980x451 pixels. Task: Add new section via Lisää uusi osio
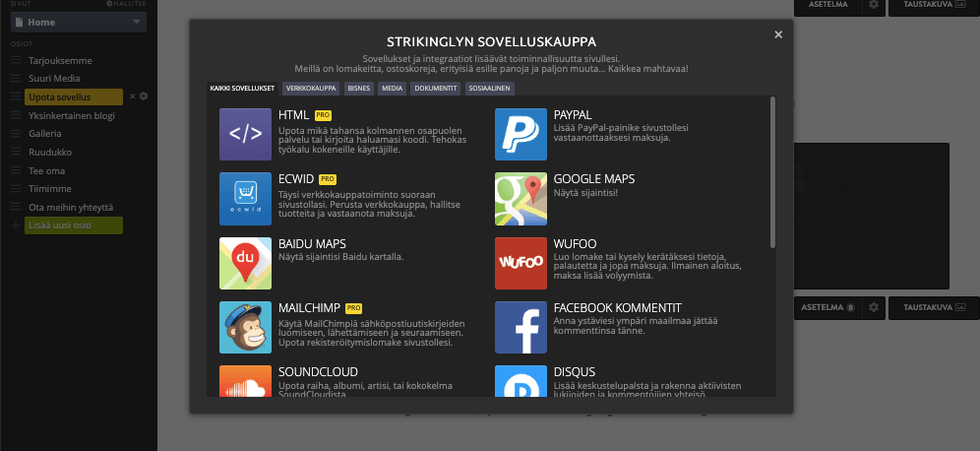click(74, 225)
